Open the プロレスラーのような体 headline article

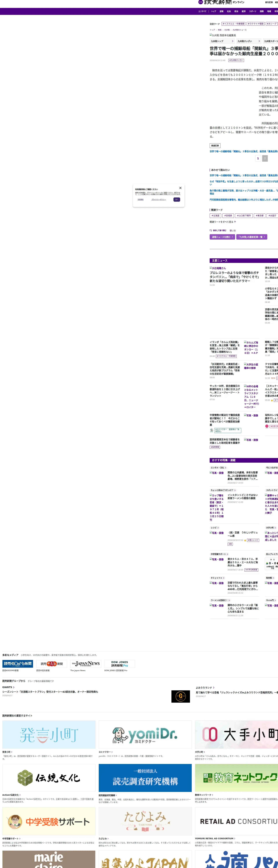pos(234,277)
